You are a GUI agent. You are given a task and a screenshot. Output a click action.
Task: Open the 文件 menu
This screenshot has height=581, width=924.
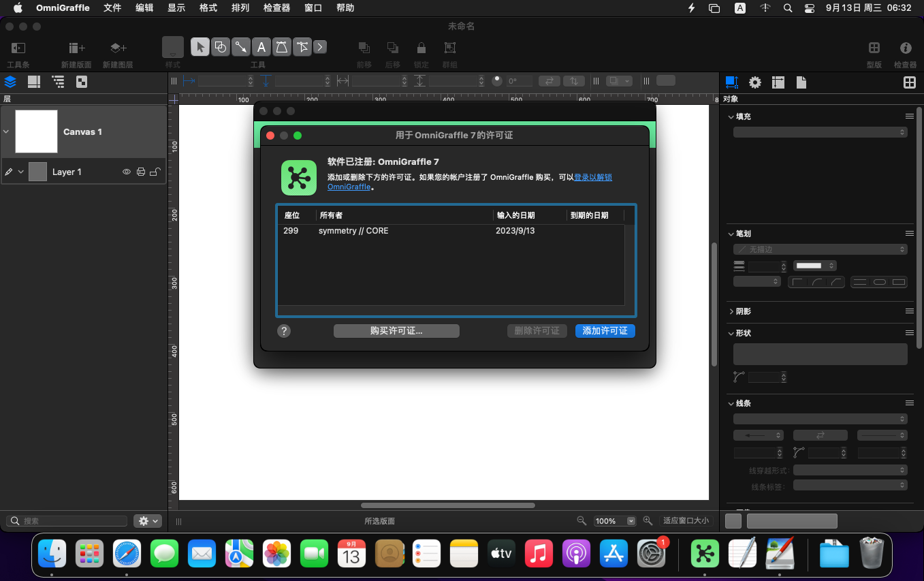point(112,8)
